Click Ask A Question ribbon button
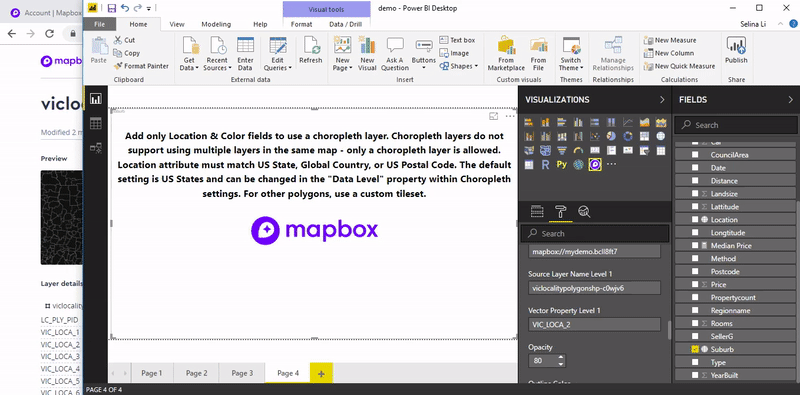The width and height of the screenshot is (800, 395). click(395, 54)
